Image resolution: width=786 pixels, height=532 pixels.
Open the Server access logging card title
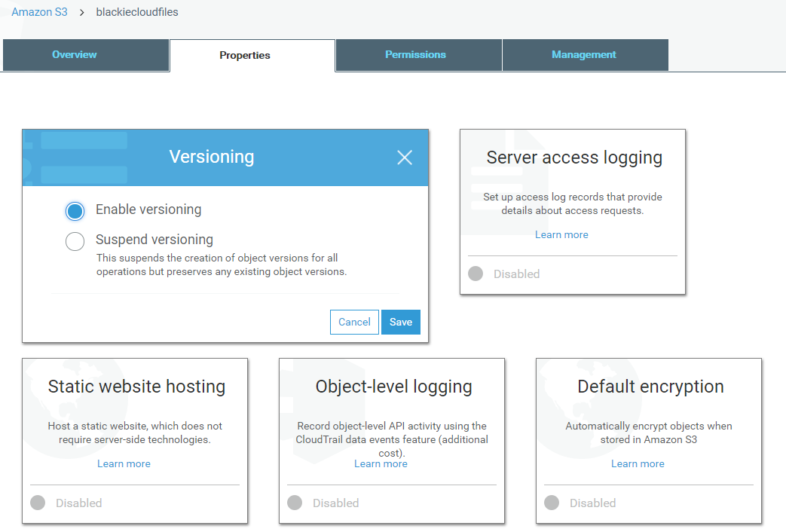(x=574, y=157)
